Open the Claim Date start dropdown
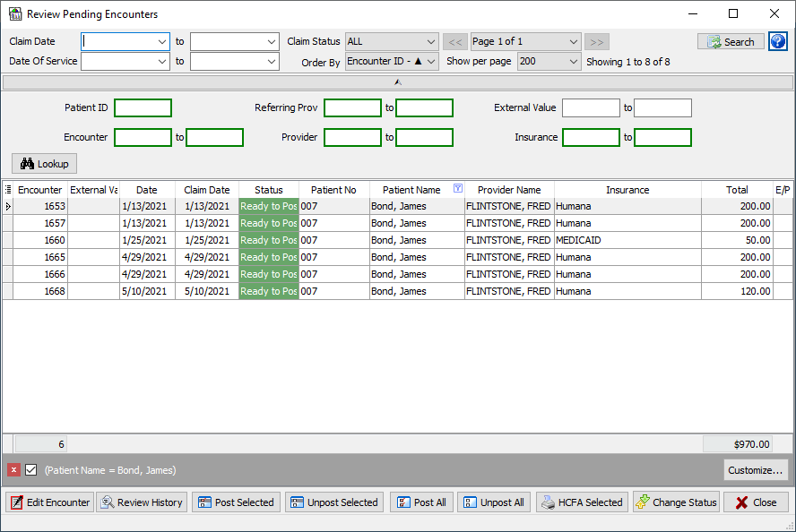 pos(162,42)
